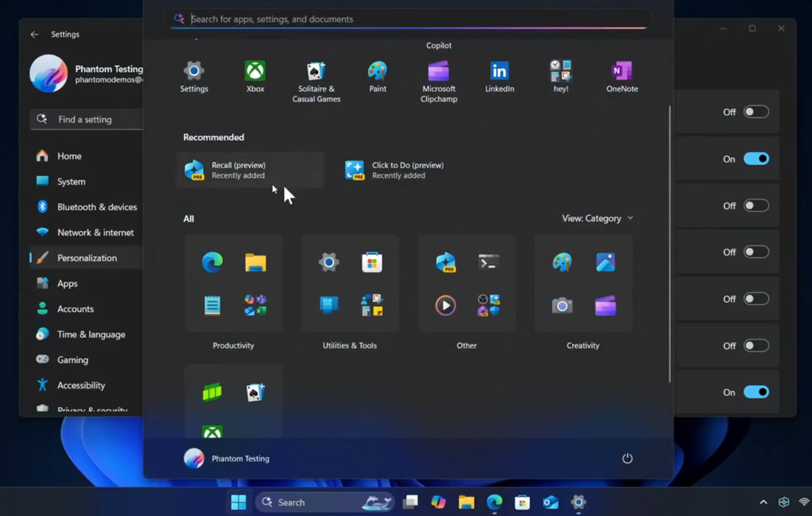Select Personalization in Settings sidebar
This screenshot has height=516, width=812.
point(86,258)
